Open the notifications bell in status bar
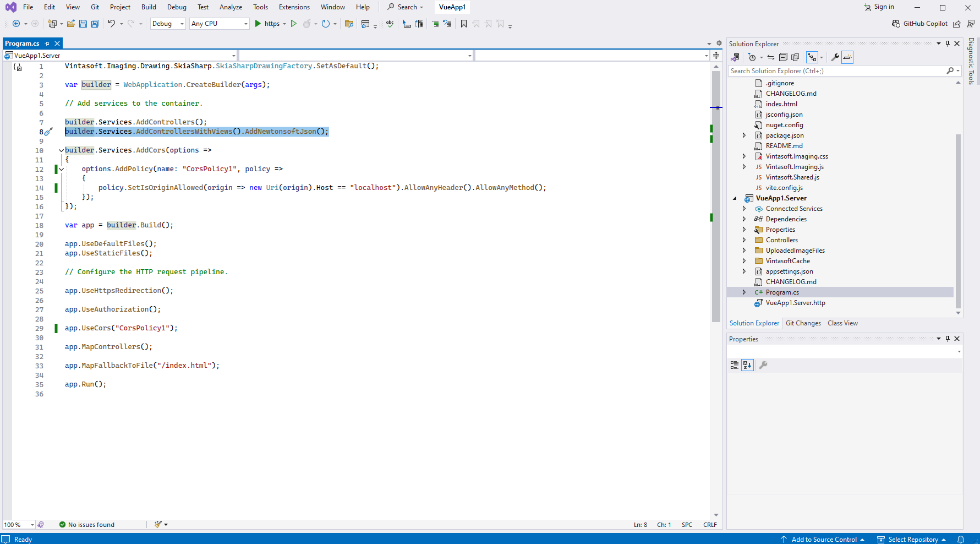 tap(961, 540)
